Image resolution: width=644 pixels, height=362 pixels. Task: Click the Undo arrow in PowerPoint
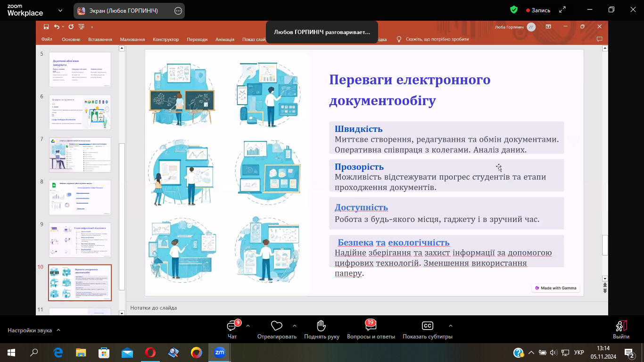[x=57, y=27]
